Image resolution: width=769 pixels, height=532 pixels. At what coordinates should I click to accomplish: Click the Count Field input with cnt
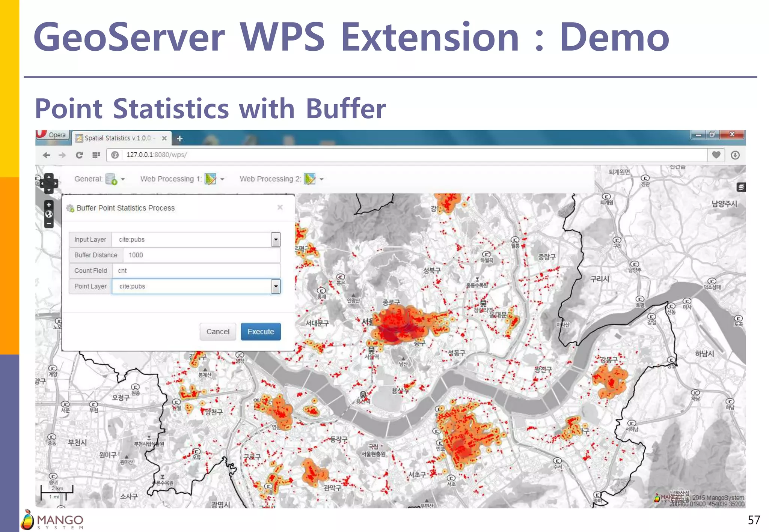click(196, 271)
